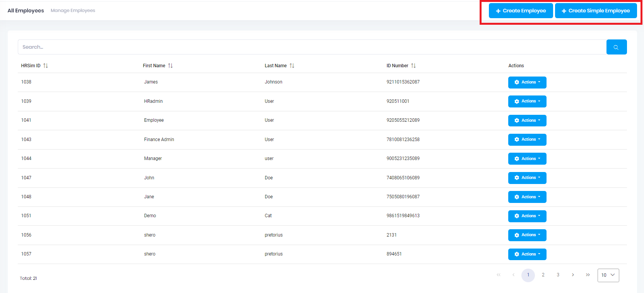Focus the Search input field
644x293 pixels.
pyautogui.click(x=312, y=47)
